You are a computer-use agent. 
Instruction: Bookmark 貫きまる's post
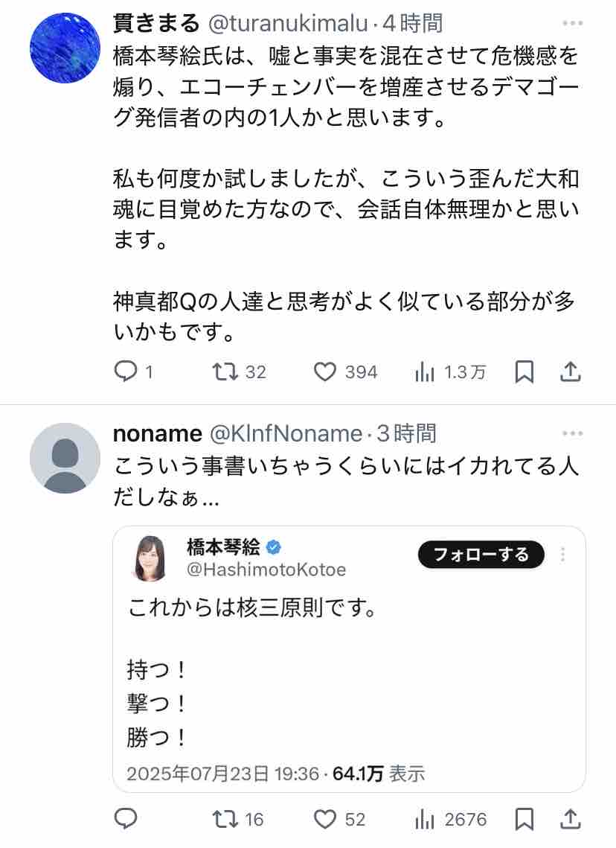pyautogui.click(x=524, y=372)
